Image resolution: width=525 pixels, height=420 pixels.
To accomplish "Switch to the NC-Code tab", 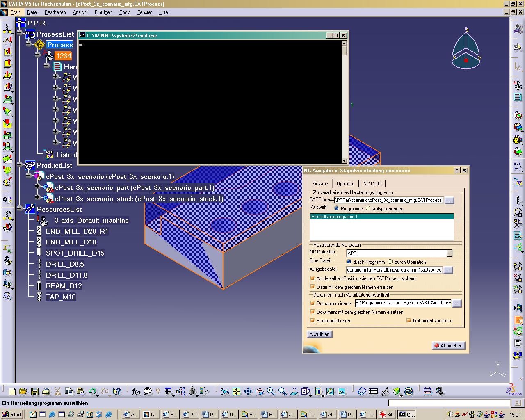I will pos(372,184).
